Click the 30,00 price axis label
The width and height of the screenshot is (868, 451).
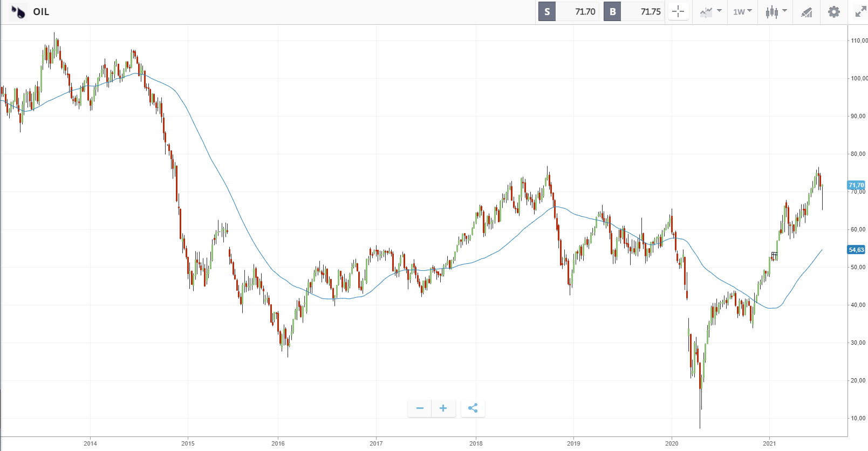pyautogui.click(x=858, y=343)
